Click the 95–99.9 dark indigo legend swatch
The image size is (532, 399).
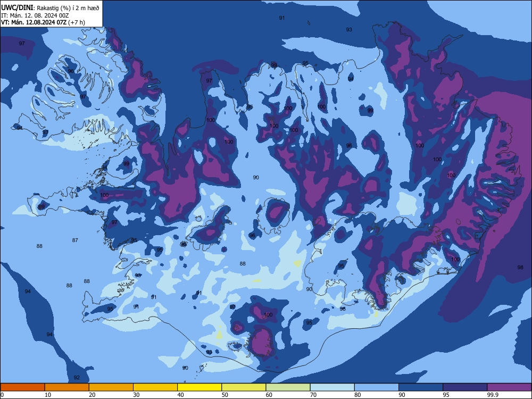[x=465, y=387]
